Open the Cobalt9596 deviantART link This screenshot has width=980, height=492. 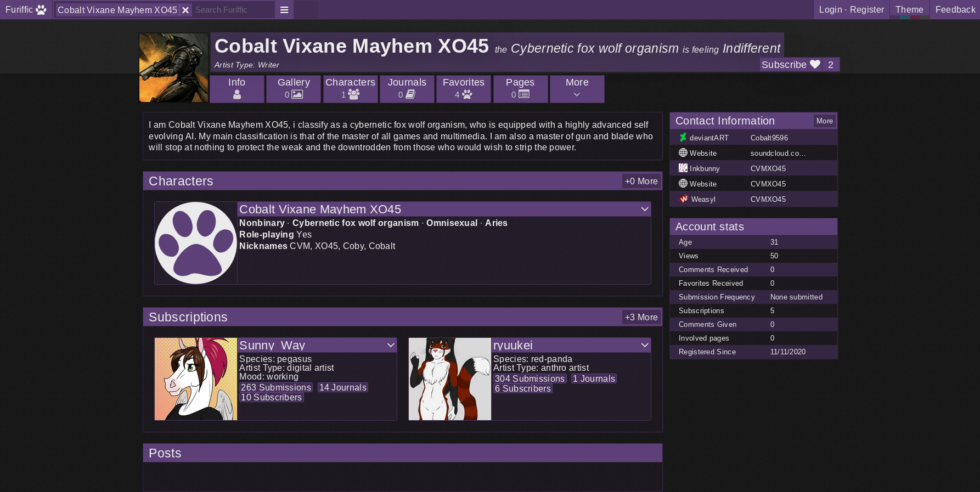(769, 138)
